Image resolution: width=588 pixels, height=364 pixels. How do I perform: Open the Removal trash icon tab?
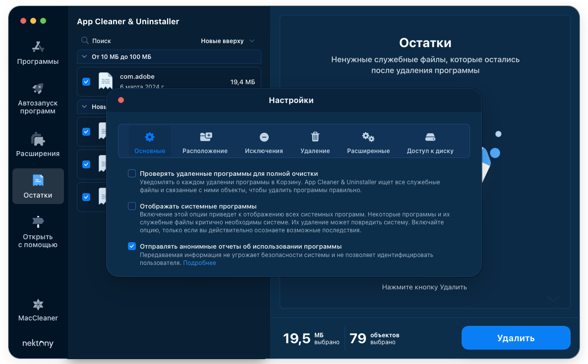[x=315, y=137]
